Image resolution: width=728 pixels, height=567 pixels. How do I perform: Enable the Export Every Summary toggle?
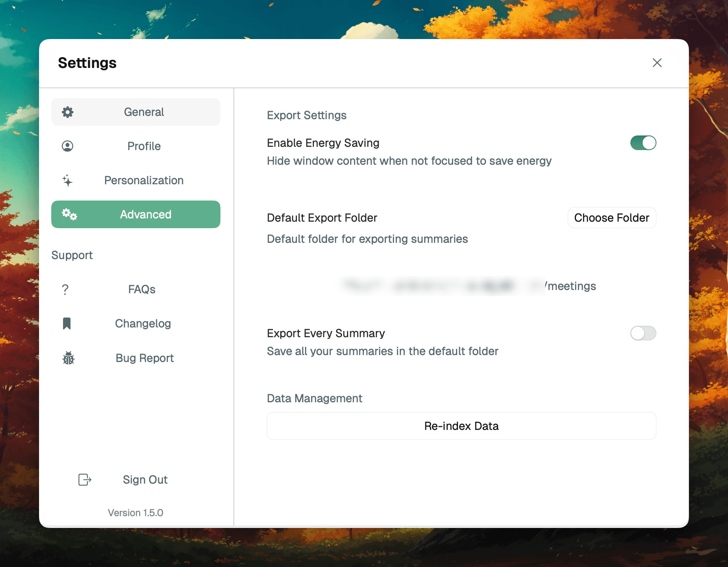[x=643, y=333]
